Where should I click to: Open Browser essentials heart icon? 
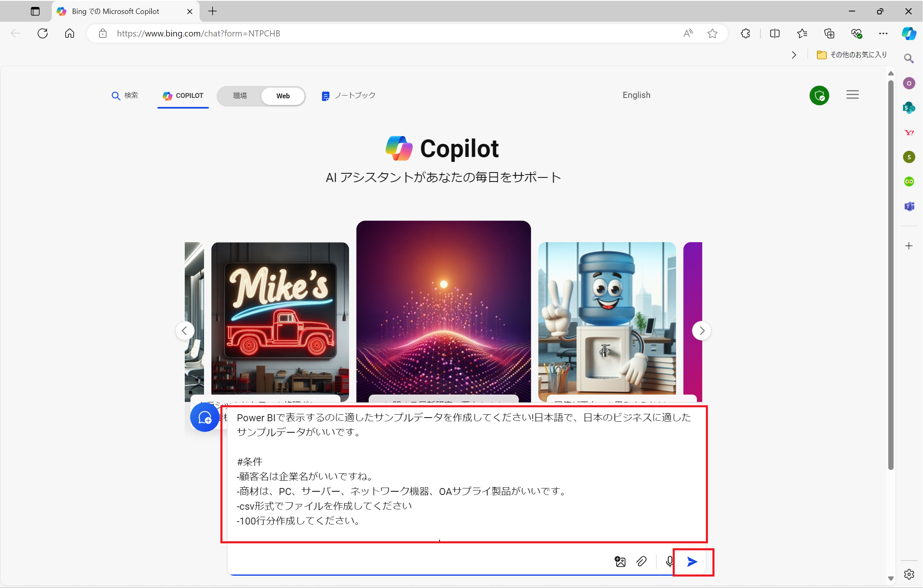coord(856,33)
